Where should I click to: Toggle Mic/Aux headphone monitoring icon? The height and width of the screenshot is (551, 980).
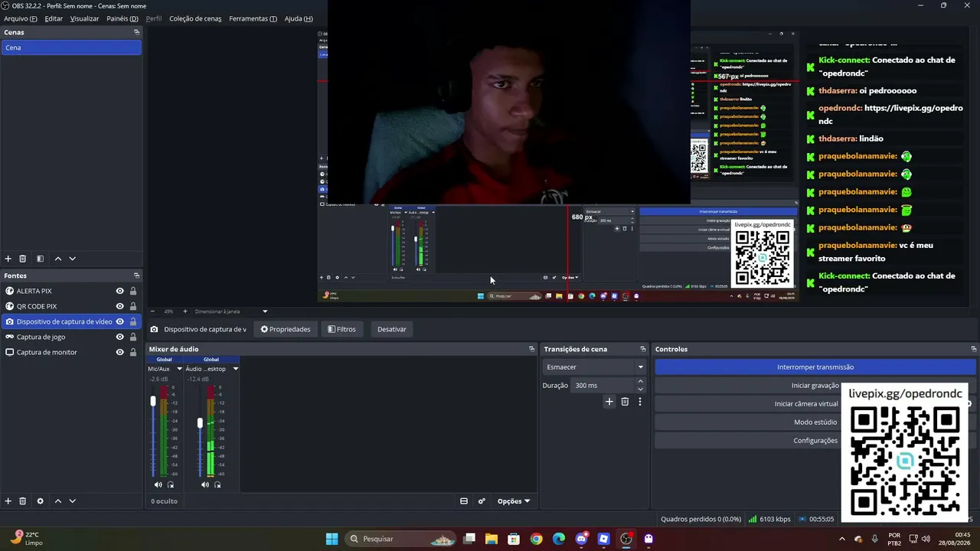point(171,484)
